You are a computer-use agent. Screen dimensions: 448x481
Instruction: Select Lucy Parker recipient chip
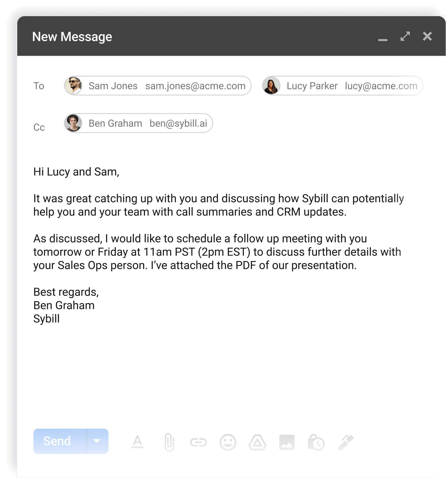(x=343, y=86)
